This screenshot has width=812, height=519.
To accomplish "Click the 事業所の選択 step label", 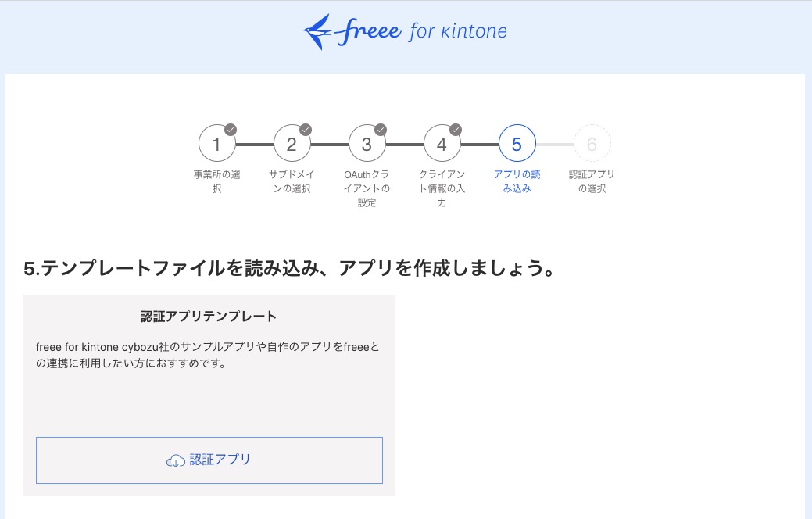I will [217, 181].
